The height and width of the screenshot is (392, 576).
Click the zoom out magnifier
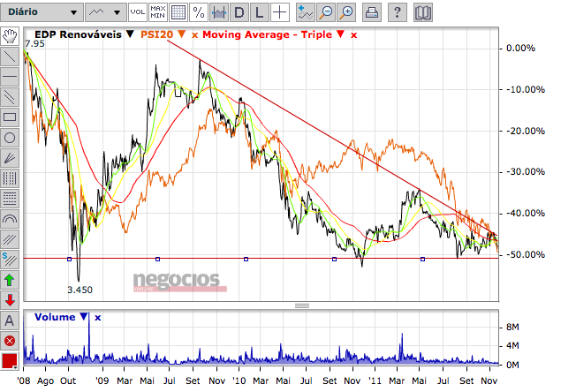tap(326, 12)
